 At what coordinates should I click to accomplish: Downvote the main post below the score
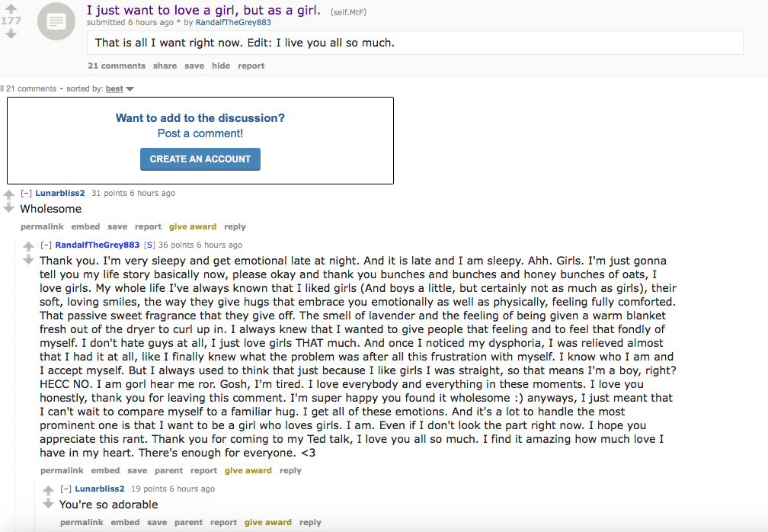click(11, 34)
